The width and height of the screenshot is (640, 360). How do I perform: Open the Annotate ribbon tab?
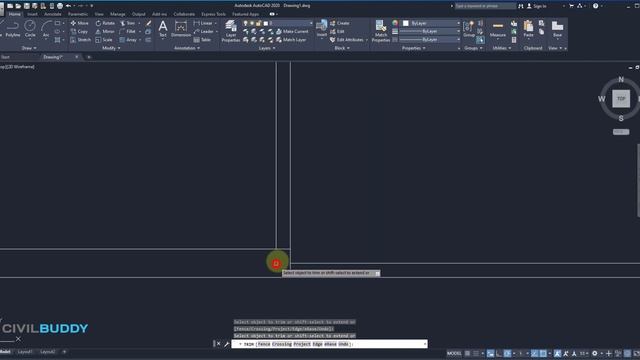coord(53,14)
